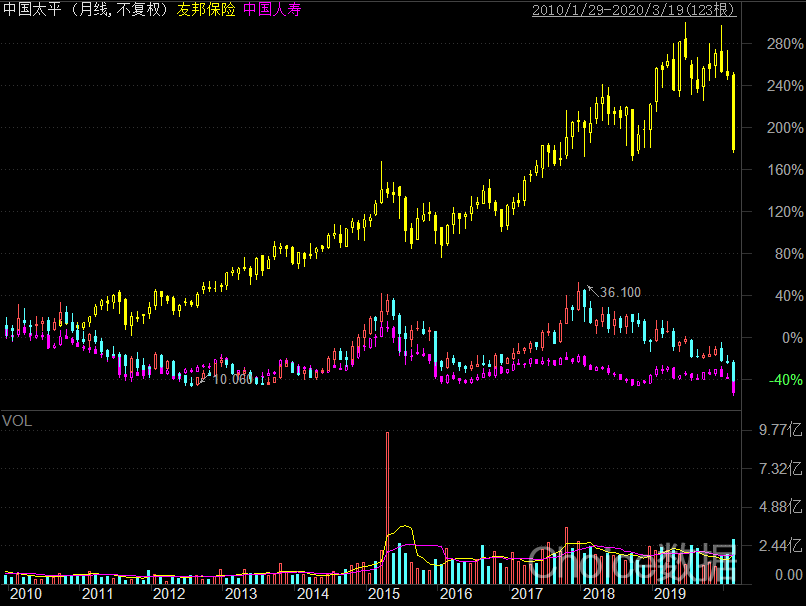Click the 2014 year label on time axis
806x606 pixels.
[313, 594]
